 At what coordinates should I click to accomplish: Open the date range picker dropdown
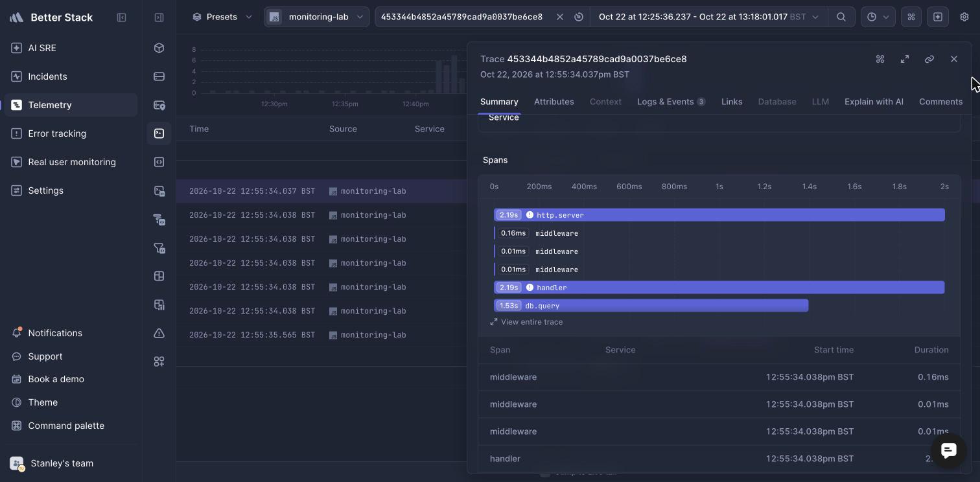click(709, 17)
